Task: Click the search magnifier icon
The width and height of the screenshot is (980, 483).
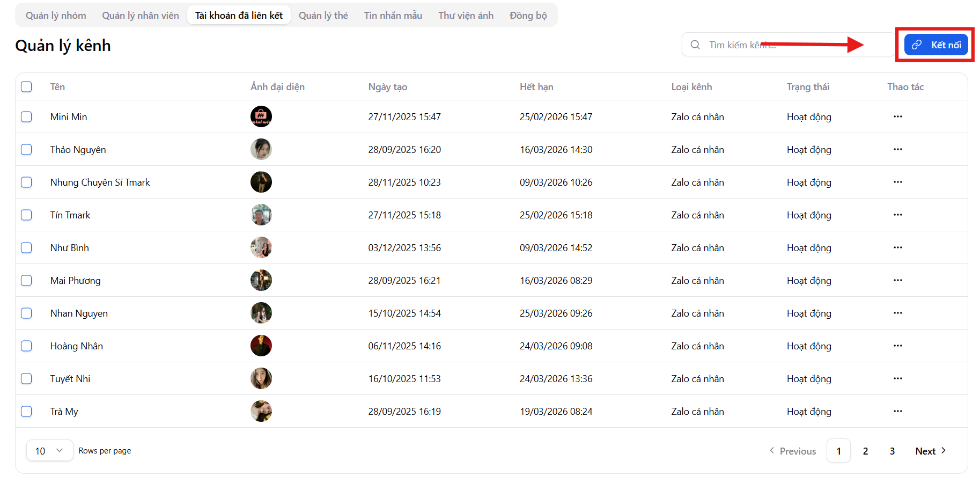Action: (x=695, y=45)
